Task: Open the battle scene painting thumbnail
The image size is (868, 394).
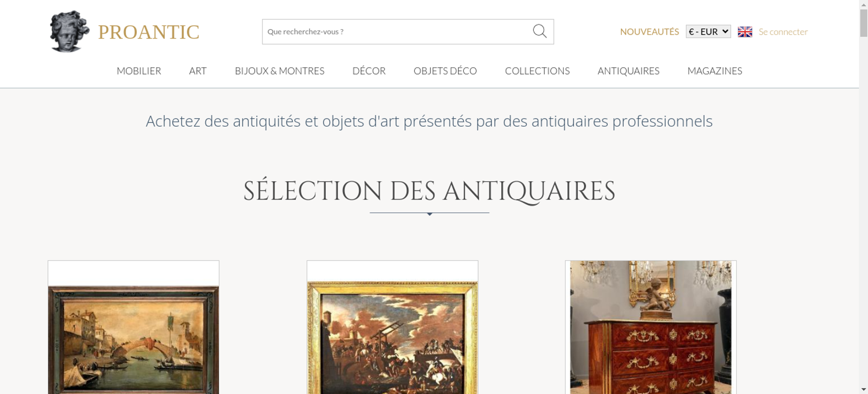Action: coord(392,338)
